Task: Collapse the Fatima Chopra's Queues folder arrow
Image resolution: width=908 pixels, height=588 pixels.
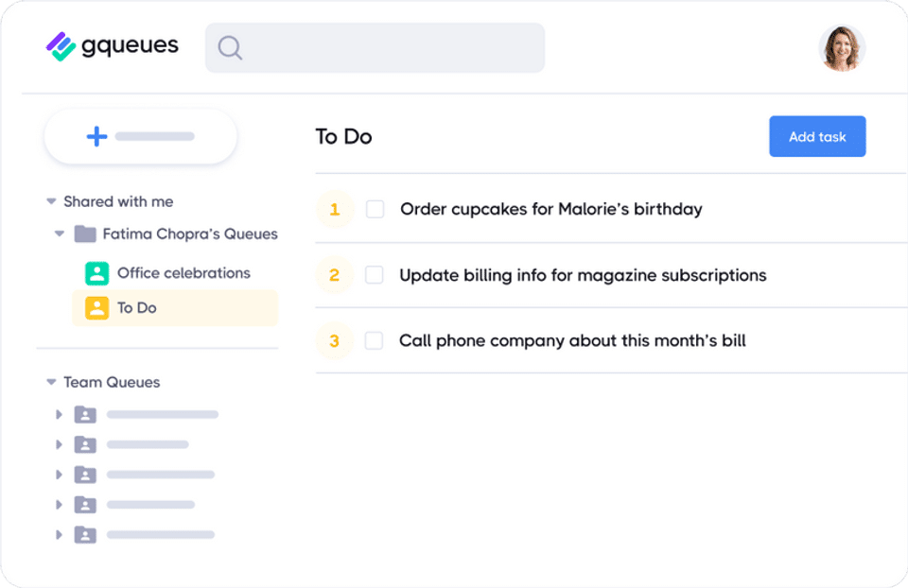Action: point(60,233)
